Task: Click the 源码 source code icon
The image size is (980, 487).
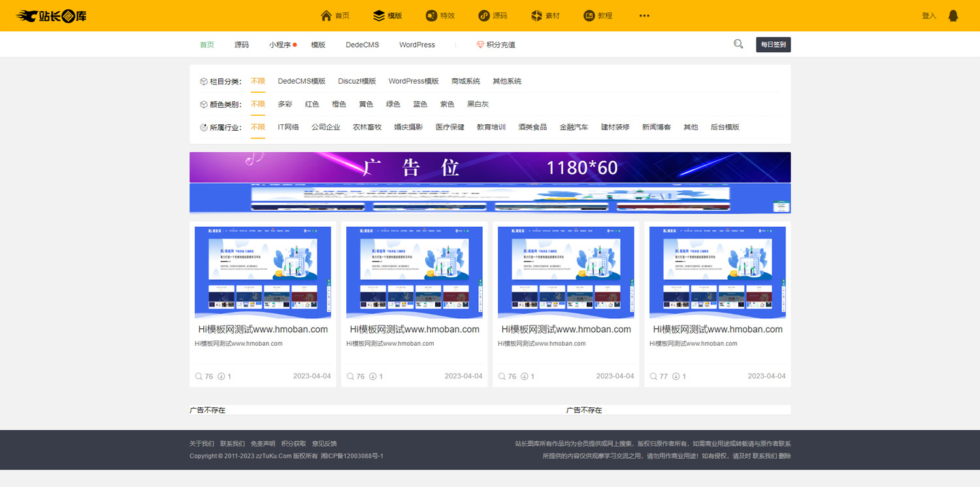Action: pos(483,16)
